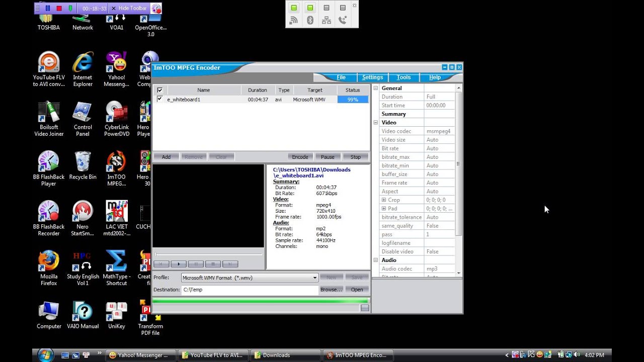Open the Computer desktop icon
Screen dimensions: 644x362
49,315
